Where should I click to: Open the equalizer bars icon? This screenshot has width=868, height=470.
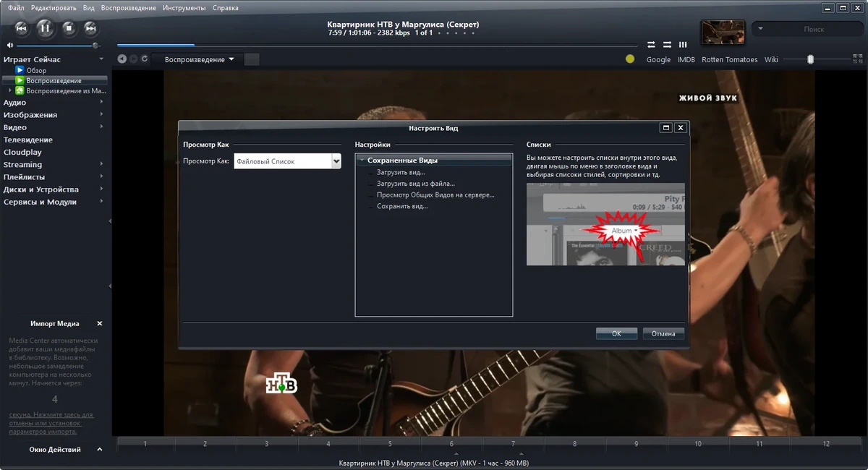(683, 44)
